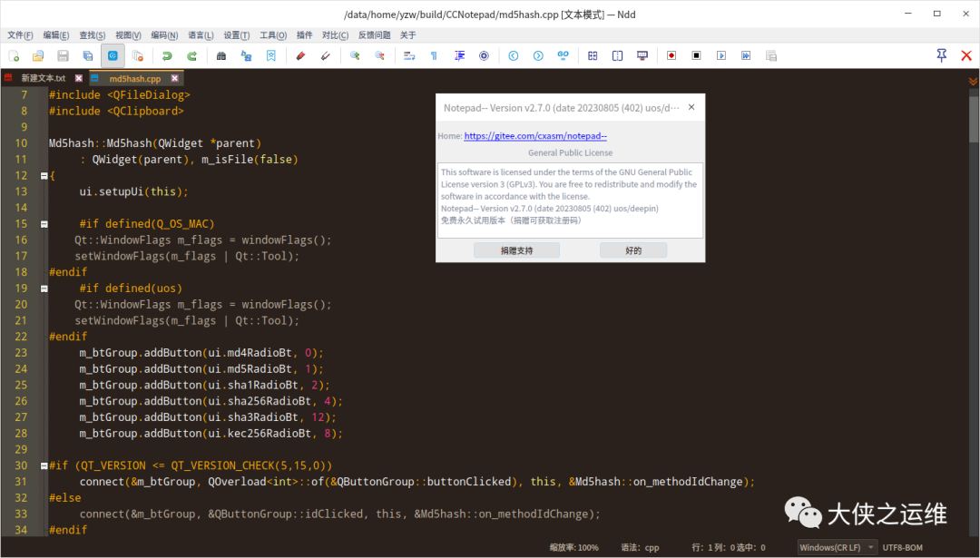Close the 新建文本.txt tab

pos(79,78)
